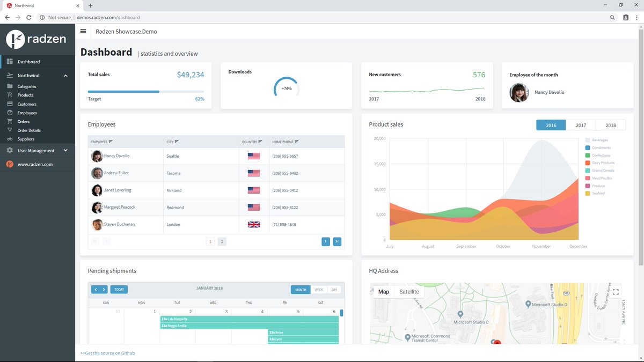The width and height of the screenshot is (644, 362).
Task: Click the Northwind airplane icon
Action: pos(10,76)
